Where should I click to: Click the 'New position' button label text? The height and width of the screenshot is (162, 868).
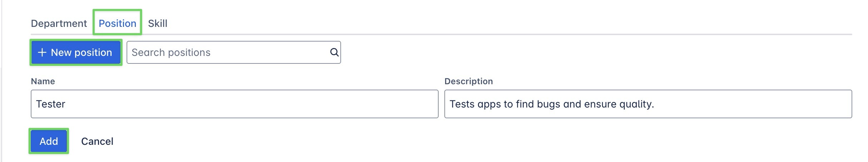(82, 52)
